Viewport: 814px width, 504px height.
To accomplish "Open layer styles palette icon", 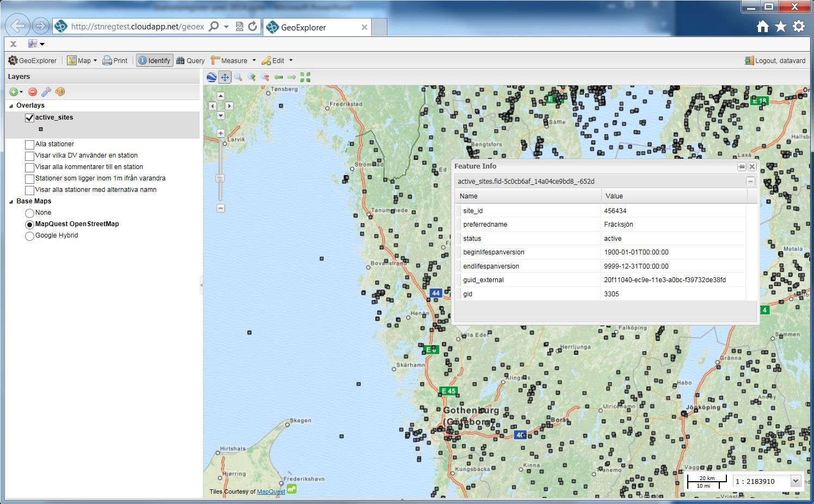I will [x=60, y=92].
